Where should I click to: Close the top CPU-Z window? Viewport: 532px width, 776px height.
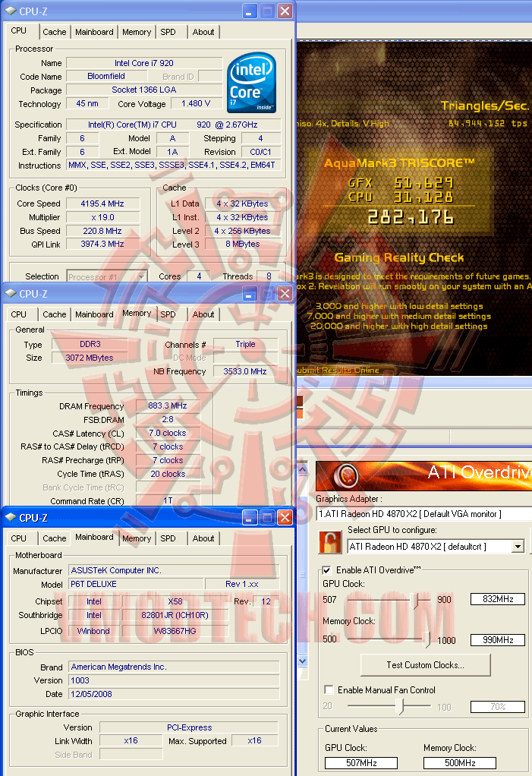(285, 11)
